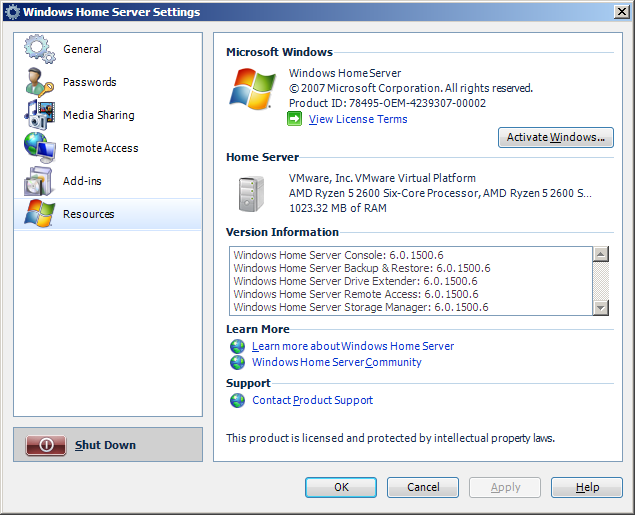The width and height of the screenshot is (635, 515).
Task: Open the Add-ins tab label
Action: pos(82,181)
